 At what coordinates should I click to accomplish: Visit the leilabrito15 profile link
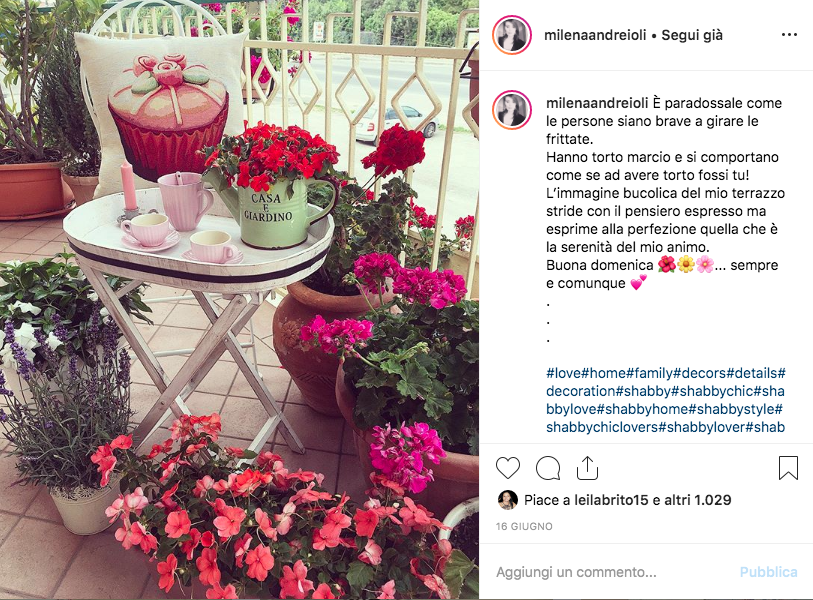[x=611, y=500]
